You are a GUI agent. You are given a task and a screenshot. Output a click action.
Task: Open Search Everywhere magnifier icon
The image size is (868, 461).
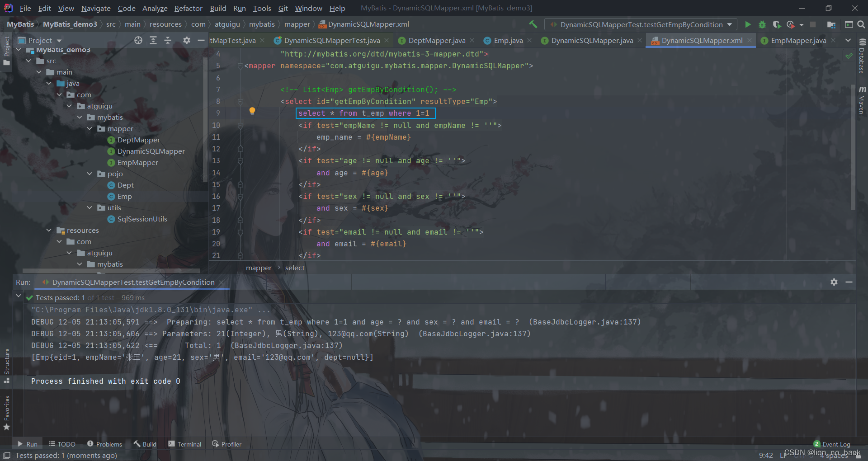click(861, 24)
